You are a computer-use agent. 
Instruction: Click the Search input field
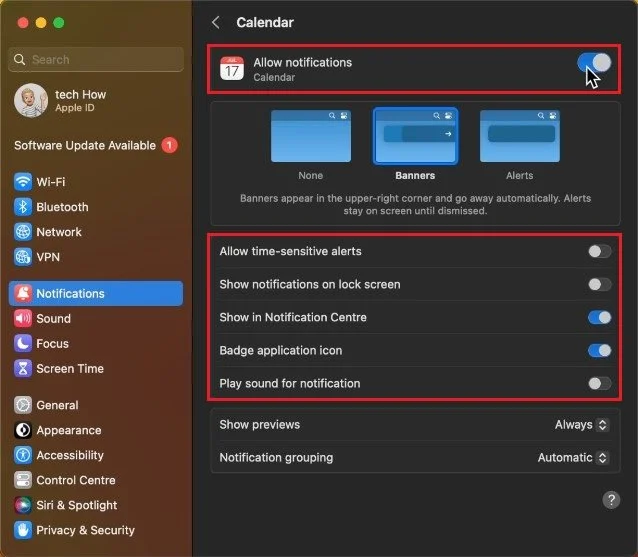pyautogui.click(x=96, y=59)
